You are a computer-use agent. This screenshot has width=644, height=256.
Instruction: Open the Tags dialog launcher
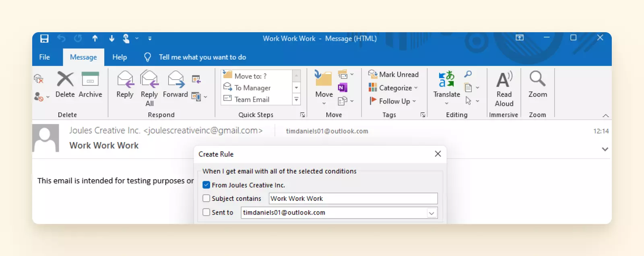click(423, 115)
